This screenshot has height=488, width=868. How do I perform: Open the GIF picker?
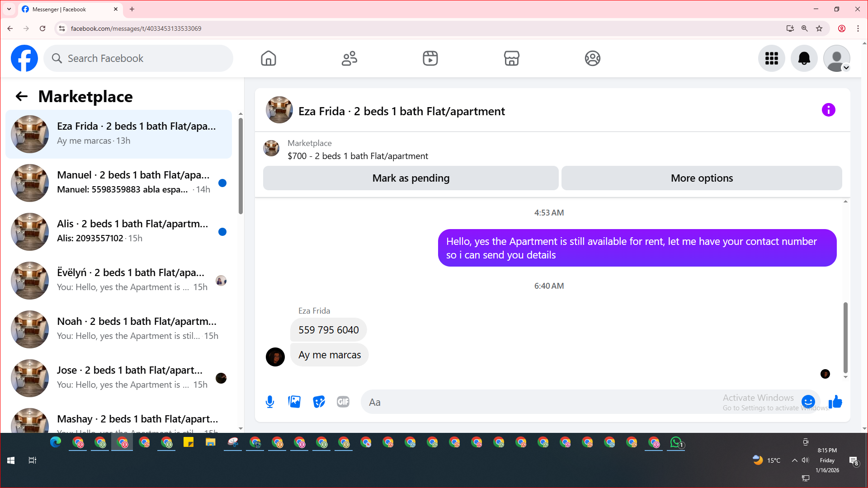point(343,402)
